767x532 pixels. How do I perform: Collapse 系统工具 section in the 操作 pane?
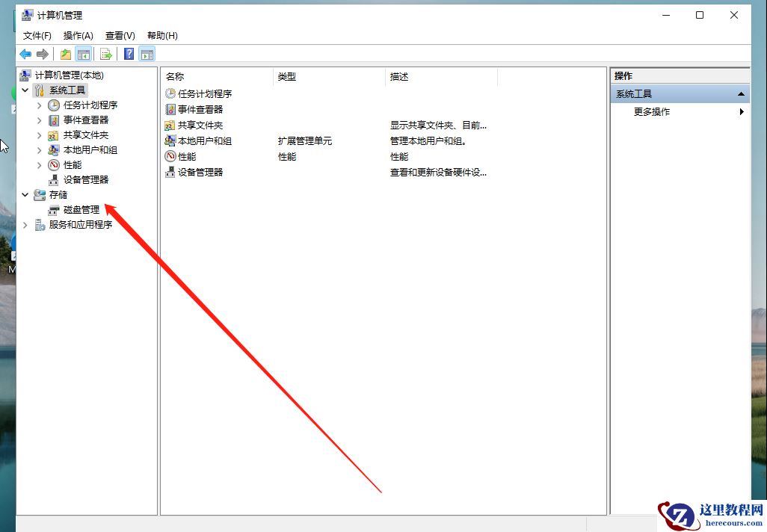click(x=740, y=93)
